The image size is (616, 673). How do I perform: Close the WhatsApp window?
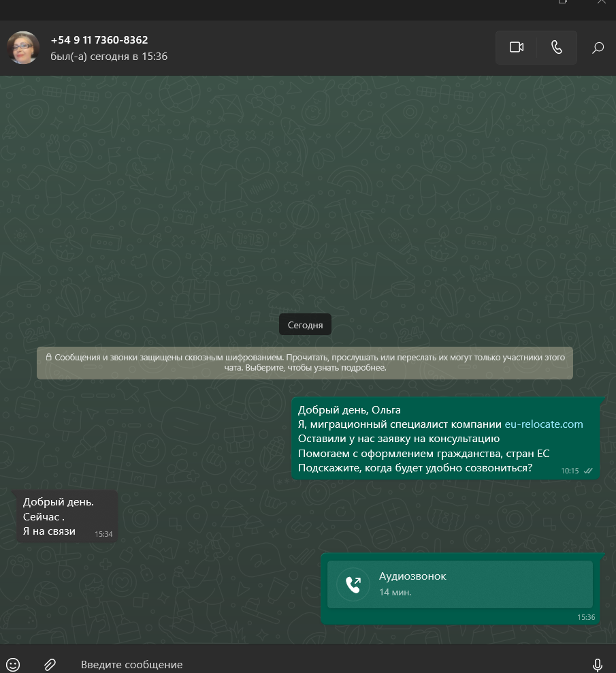(602, 2)
